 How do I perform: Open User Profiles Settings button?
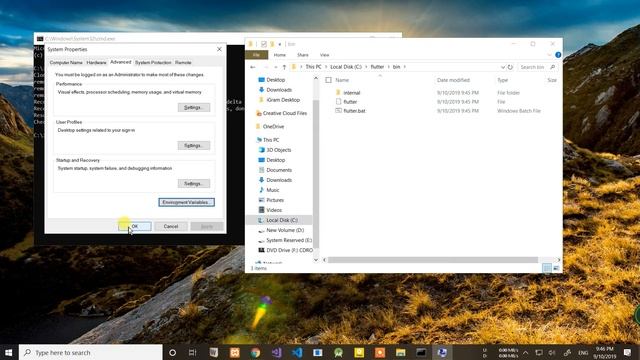click(x=194, y=145)
